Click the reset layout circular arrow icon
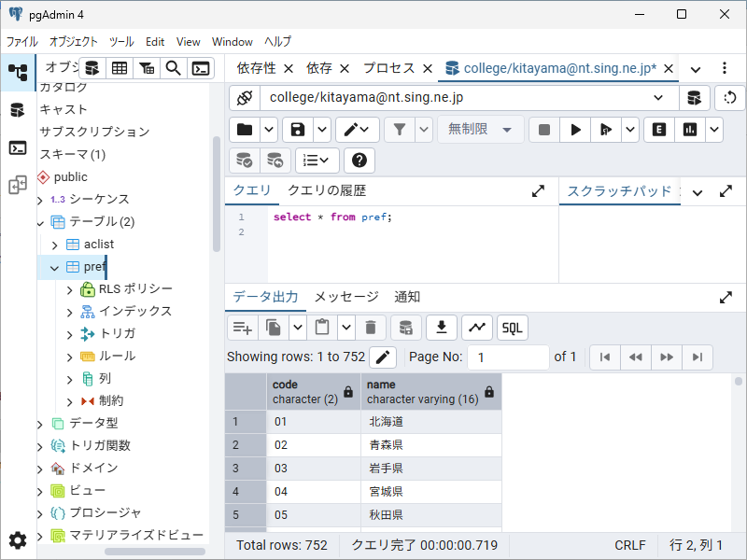The height and width of the screenshot is (560, 747). coord(730,98)
